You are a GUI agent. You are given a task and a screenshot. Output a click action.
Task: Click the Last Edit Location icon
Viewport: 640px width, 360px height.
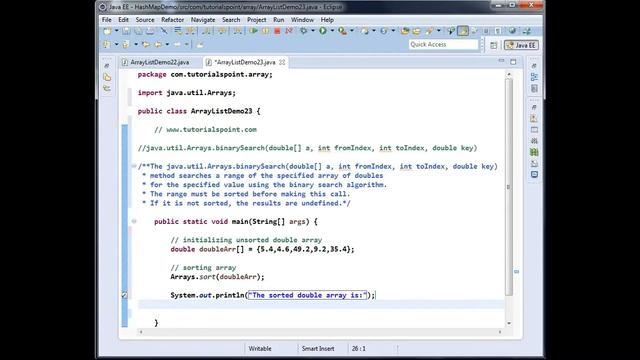pos(146,44)
